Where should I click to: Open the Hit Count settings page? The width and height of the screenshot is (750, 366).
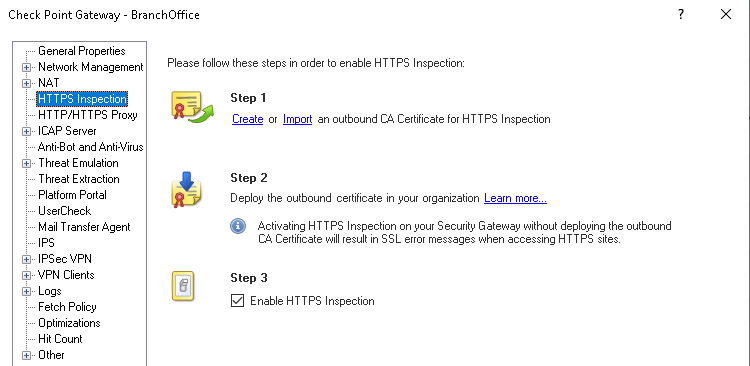tap(60, 339)
